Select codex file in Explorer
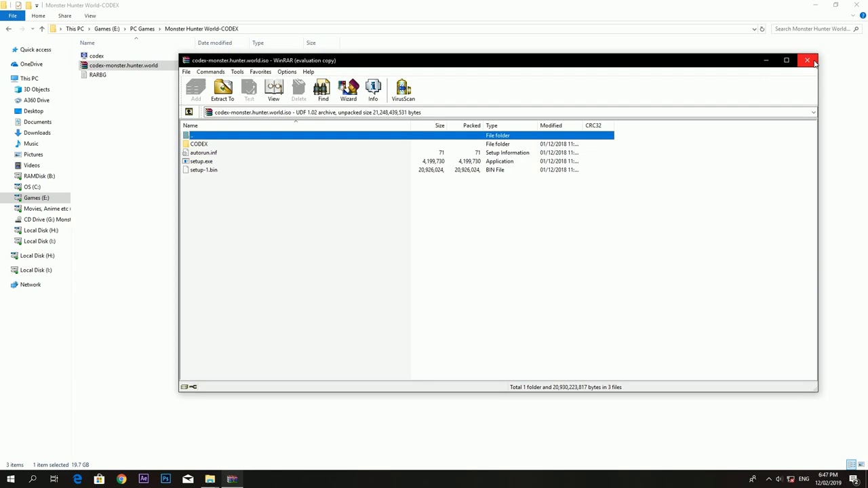This screenshot has height=488, width=868. click(96, 56)
